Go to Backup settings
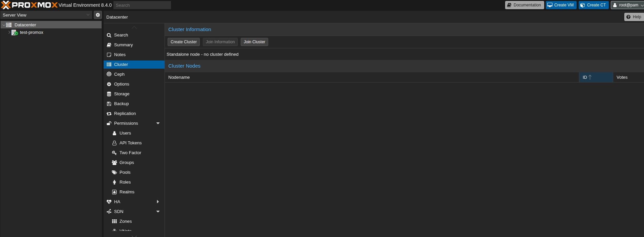Image resolution: width=644 pixels, height=237 pixels. click(121, 104)
